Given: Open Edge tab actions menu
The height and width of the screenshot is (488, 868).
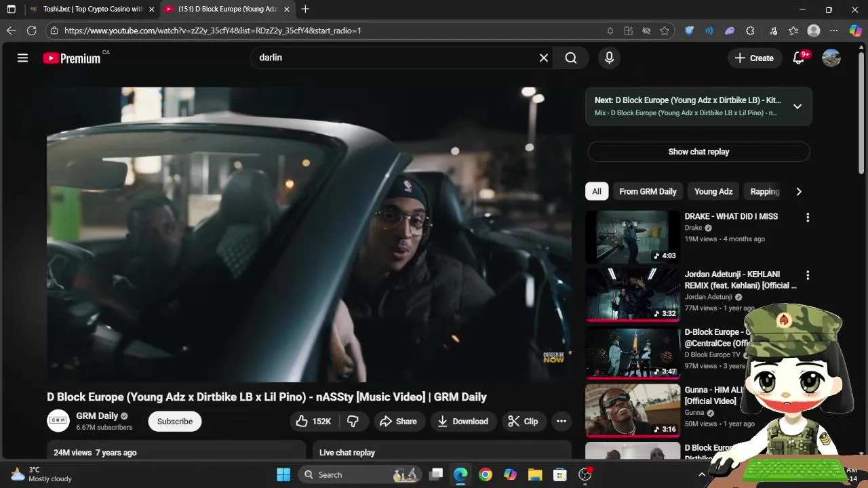Looking at the screenshot, I should [x=11, y=9].
